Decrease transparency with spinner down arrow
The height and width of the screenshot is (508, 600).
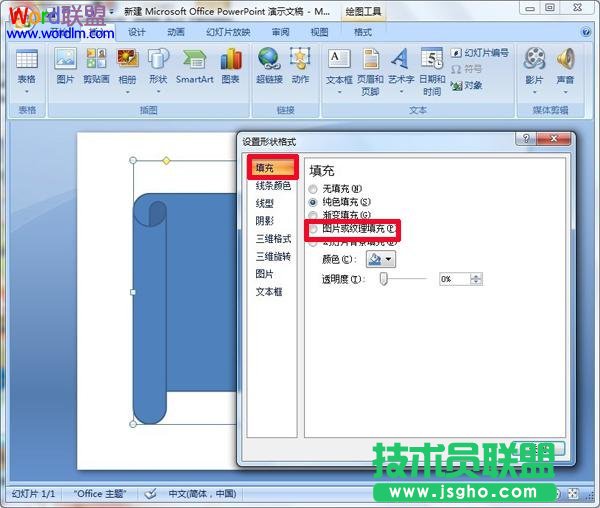[476, 282]
